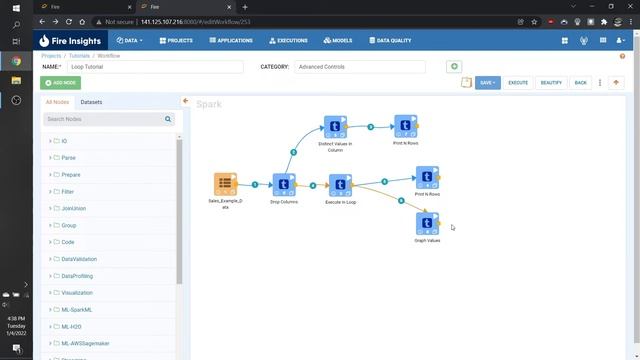Click the icon between the header grid icons
640x360 pixels.
pyautogui.click(x=584, y=40)
